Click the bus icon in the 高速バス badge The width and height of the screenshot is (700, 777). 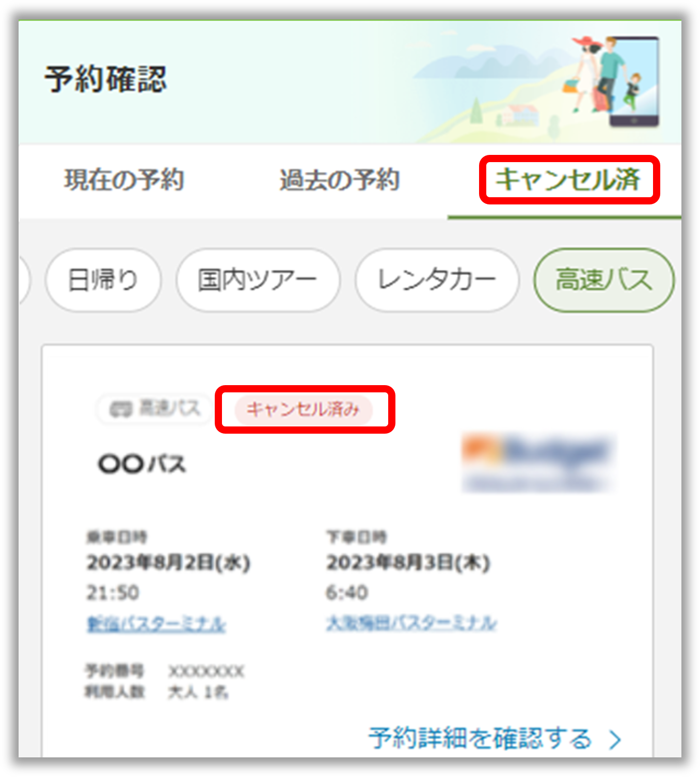(x=121, y=409)
